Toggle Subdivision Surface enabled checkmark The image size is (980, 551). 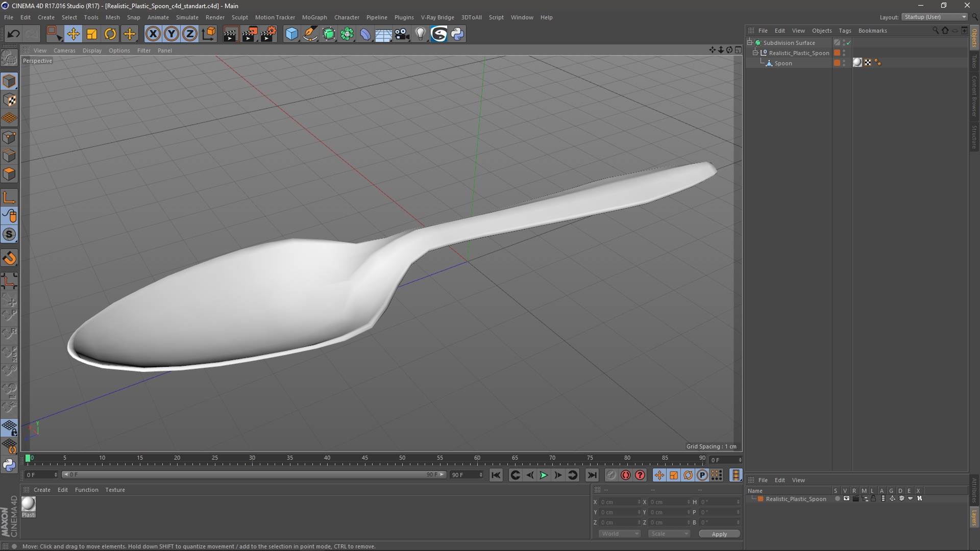tap(848, 43)
